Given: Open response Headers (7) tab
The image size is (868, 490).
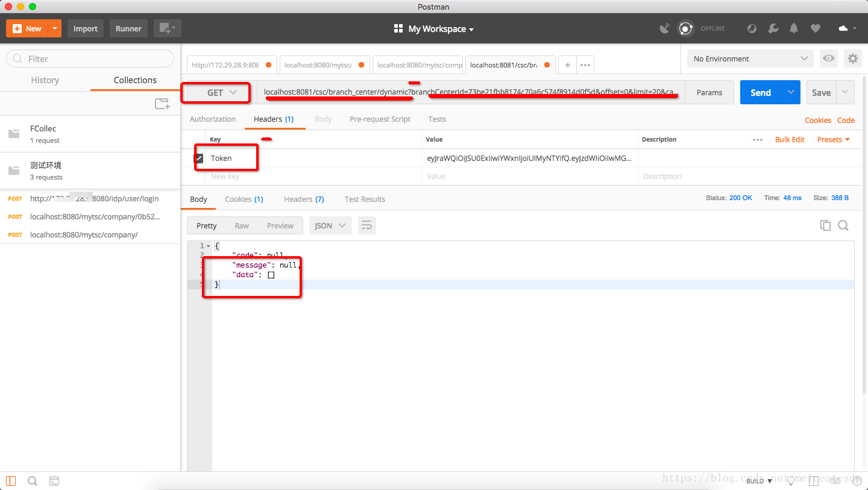Looking at the screenshot, I should click(x=304, y=199).
